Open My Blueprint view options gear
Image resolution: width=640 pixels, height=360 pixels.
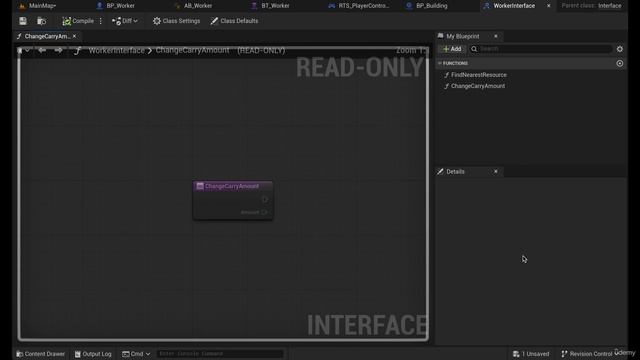coord(620,49)
